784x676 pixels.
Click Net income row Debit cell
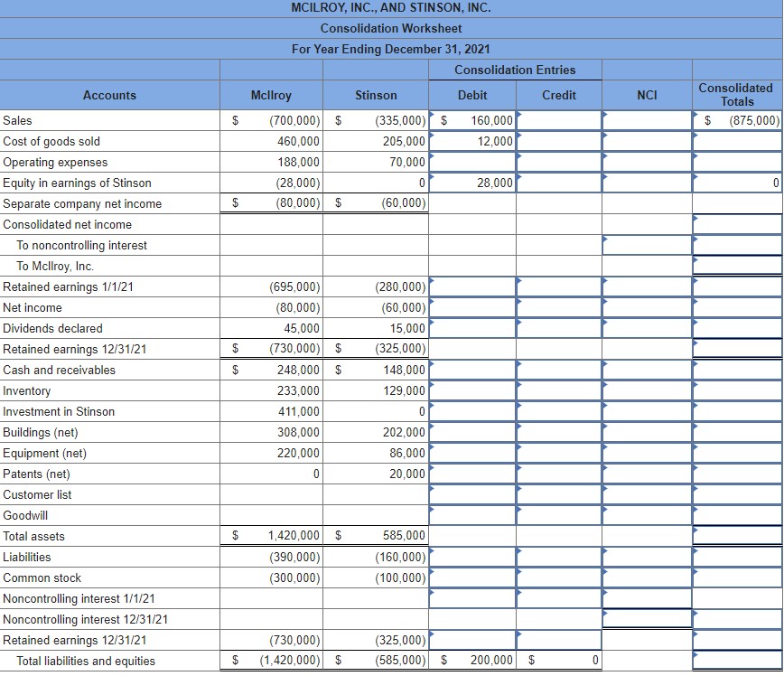click(472, 308)
